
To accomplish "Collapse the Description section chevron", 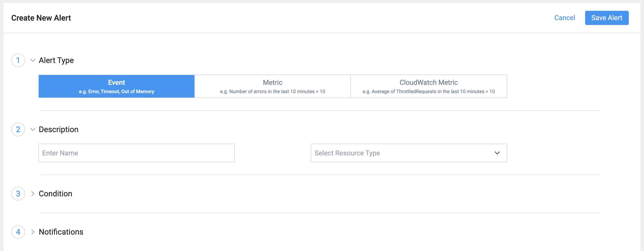I will click(33, 129).
